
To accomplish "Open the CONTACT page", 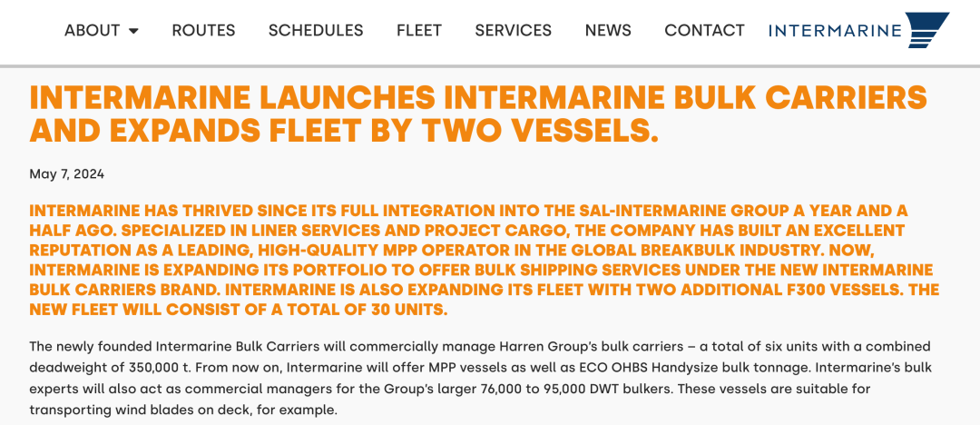I will coord(704,30).
